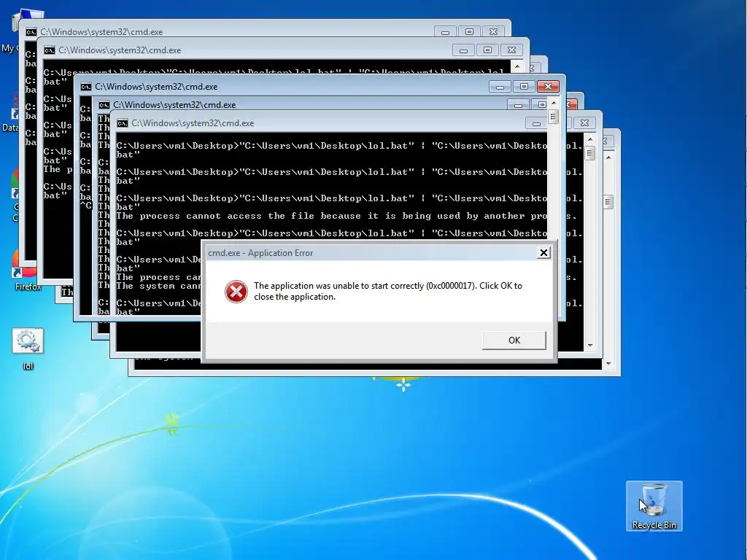The width and height of the screenshot is (747, 560).
Task: Maximize the second-highest cmd window
Action: (x=487, y=50)
